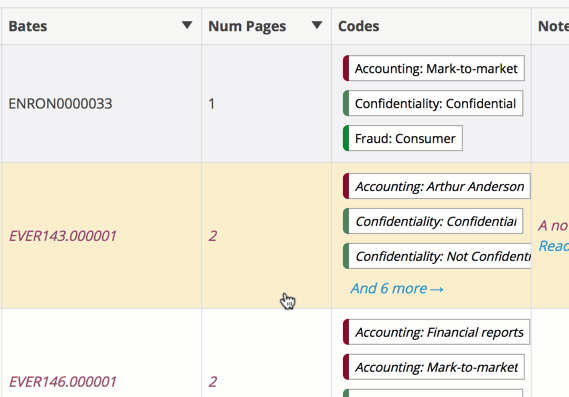Screen dimensions: 569x397
Task: Click the Accounting: Financial reports code tag
Action: 436,332
